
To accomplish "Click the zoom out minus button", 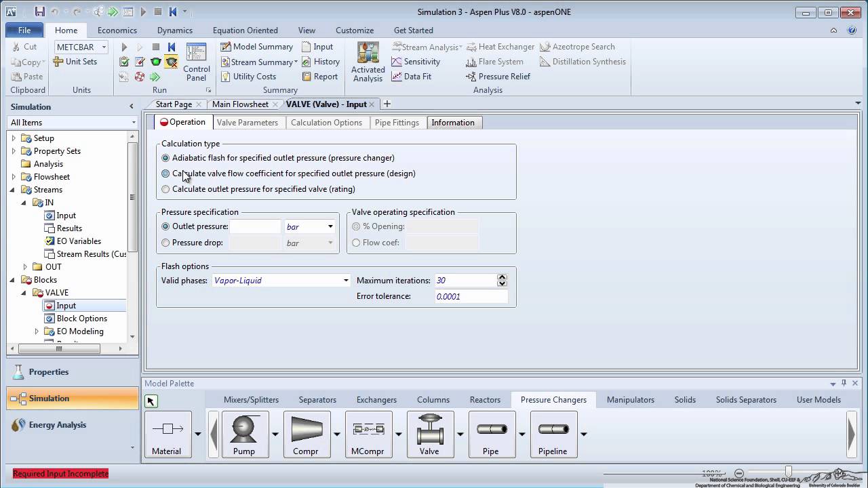I will click(739, 473).
